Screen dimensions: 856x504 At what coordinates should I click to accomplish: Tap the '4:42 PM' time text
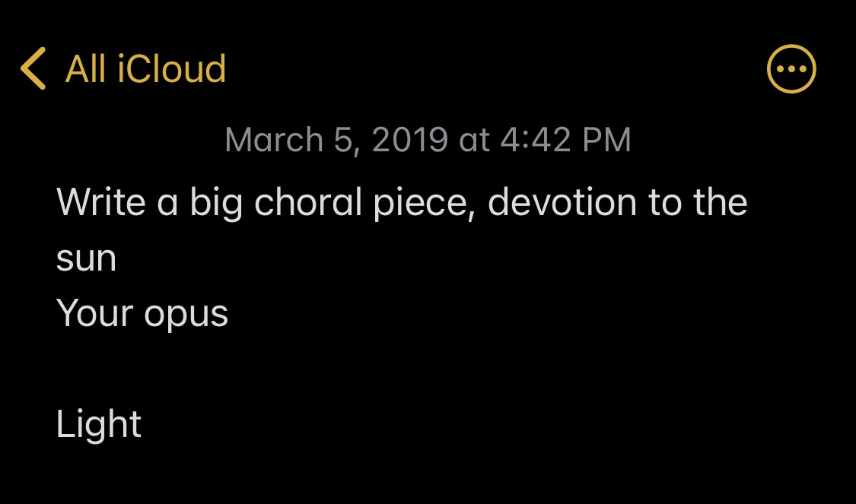(x=565, y=140)
